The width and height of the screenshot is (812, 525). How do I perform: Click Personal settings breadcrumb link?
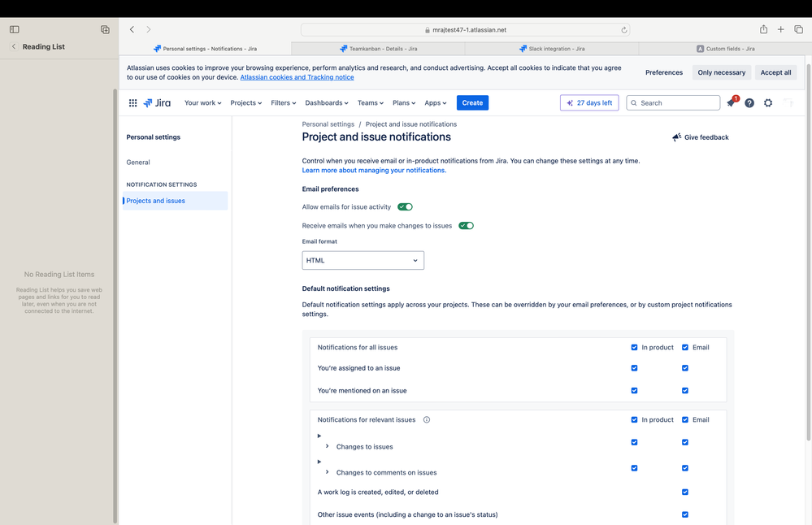click(x=328, y=124)
